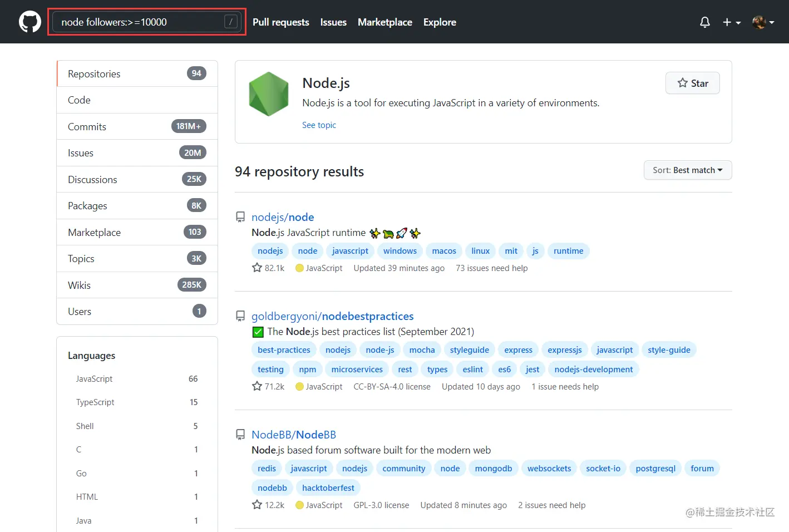Click the repository icon beside nodejs/node
Image resolution: width=789 pixels, height=532 pixels.
click(240, 217)
